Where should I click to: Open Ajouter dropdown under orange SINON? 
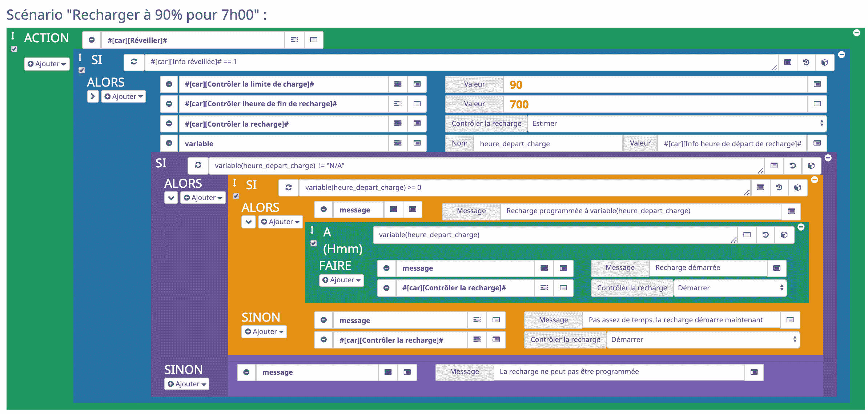click(x=264, y=331)
